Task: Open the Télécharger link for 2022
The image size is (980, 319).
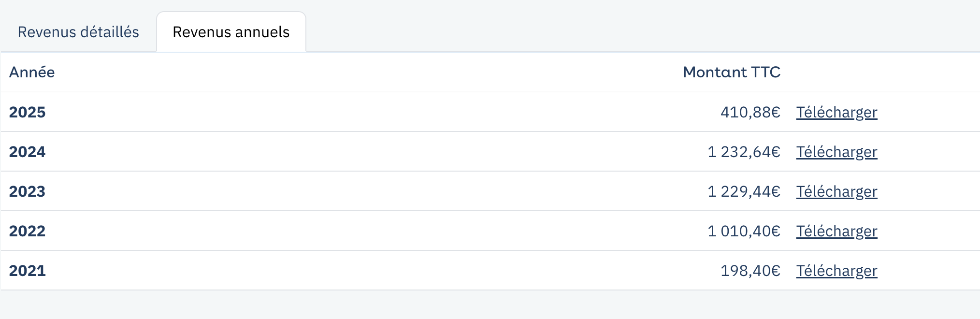Action: (x=836, y=231)
